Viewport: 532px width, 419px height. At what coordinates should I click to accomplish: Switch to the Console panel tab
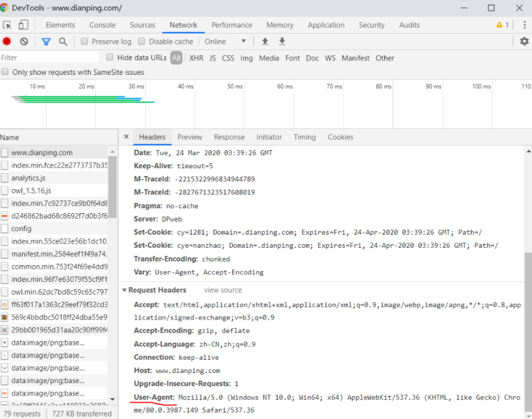(x=102, y=25)
